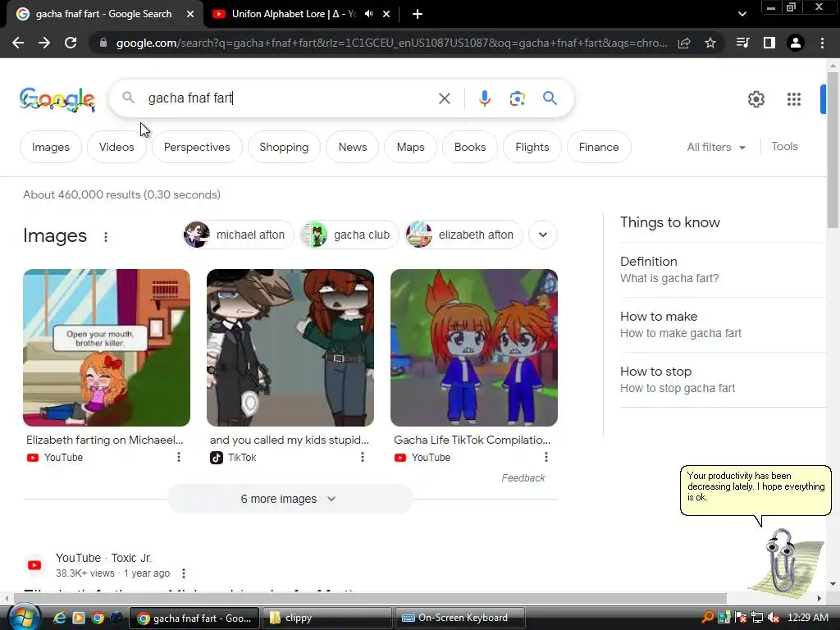Expand 6 more images
Viewport: 840px width, 630px height.
(x=290, y=499)
